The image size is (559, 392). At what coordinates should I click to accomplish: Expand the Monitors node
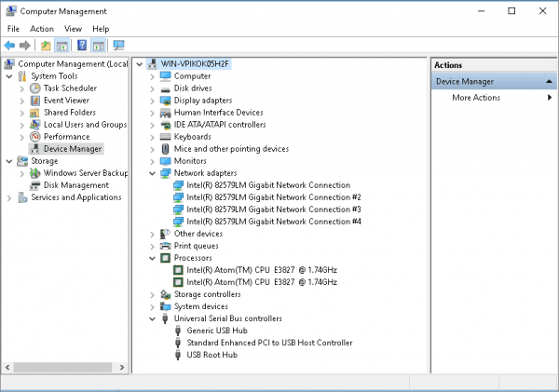point(152,161)
